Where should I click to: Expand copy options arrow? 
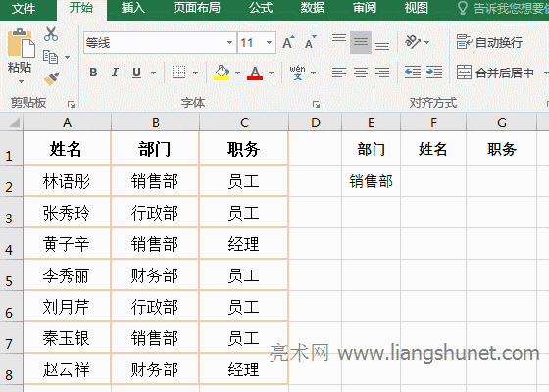click(67, 57)
